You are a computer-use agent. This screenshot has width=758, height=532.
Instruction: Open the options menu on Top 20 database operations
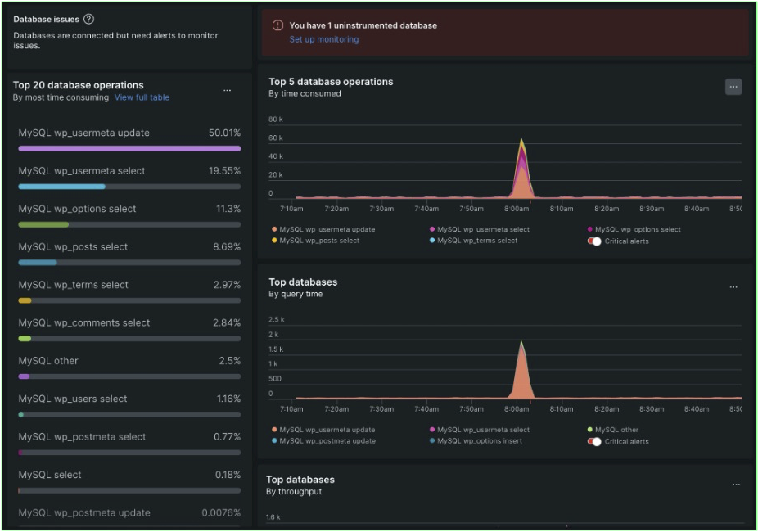pos(227,90)
